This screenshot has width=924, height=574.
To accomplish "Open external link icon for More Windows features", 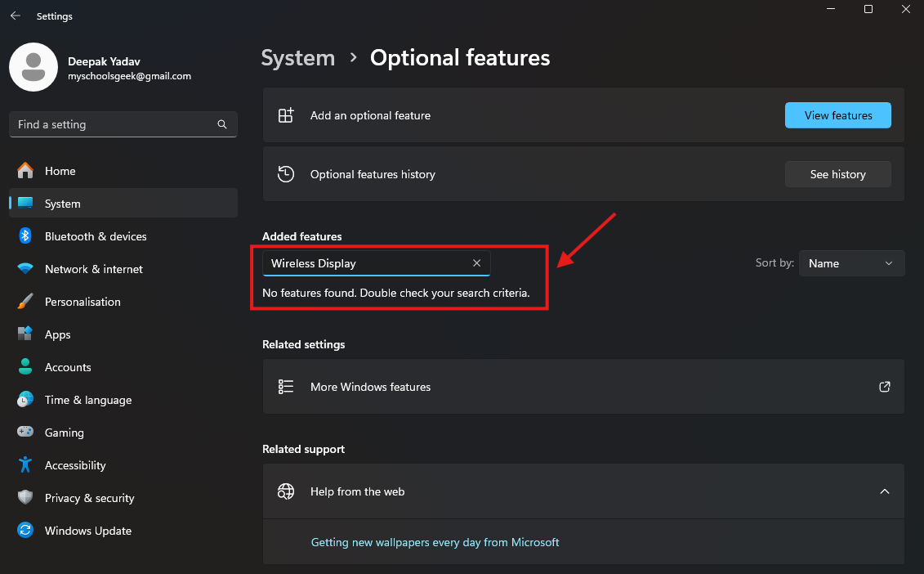I will pos(885,387).
